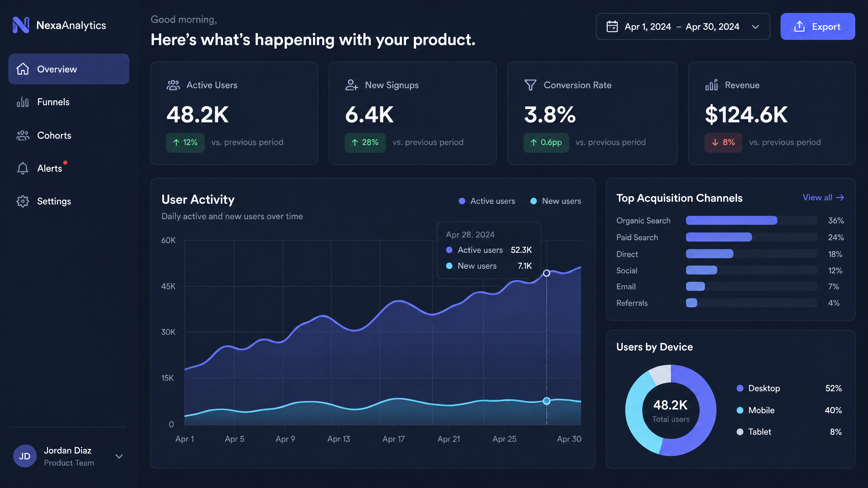
Task: Expand the Jordan Diaz account menu chevron
Action: click(119, 456)
